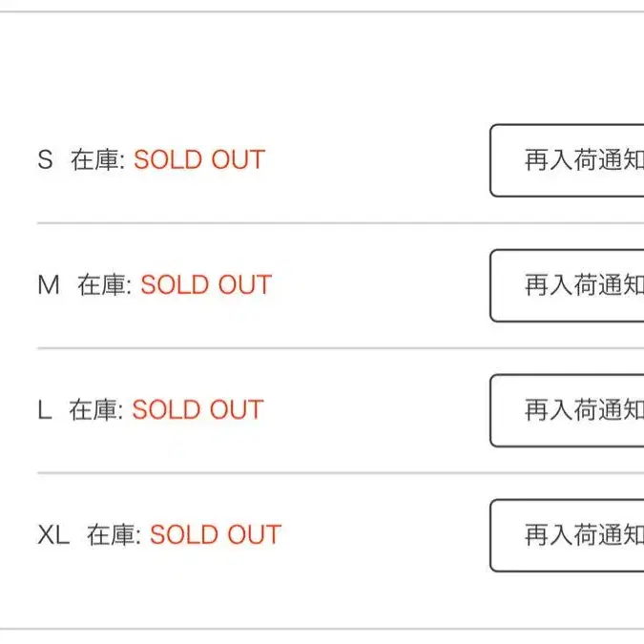644x644 pixels.
Task: Click the 在庫 stock label beside M
Action: click(104, 285)
